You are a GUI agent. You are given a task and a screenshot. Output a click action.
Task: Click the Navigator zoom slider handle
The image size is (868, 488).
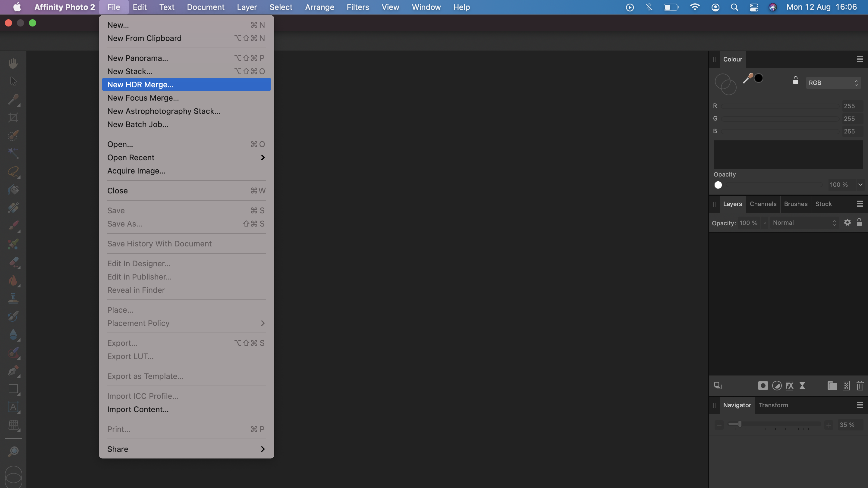tap(740, 424)
